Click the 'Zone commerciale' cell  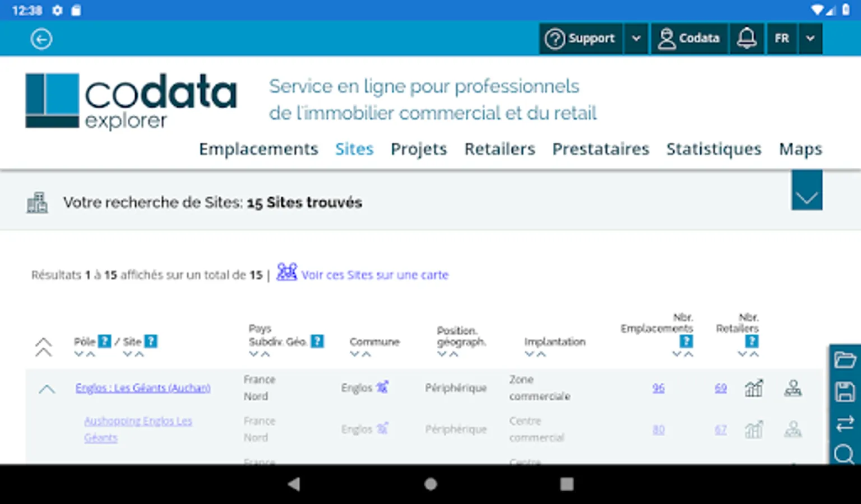tap(539, 388)
